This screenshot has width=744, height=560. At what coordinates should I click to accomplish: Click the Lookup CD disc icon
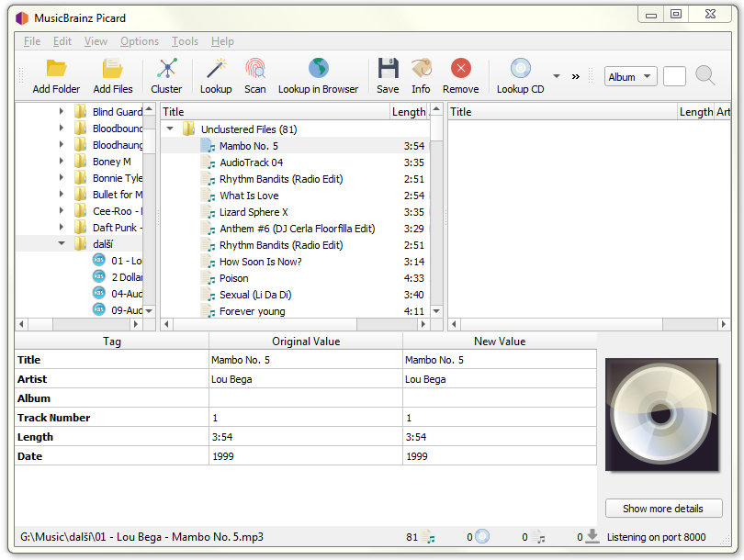pyautogui.click(x=521, y=68)
